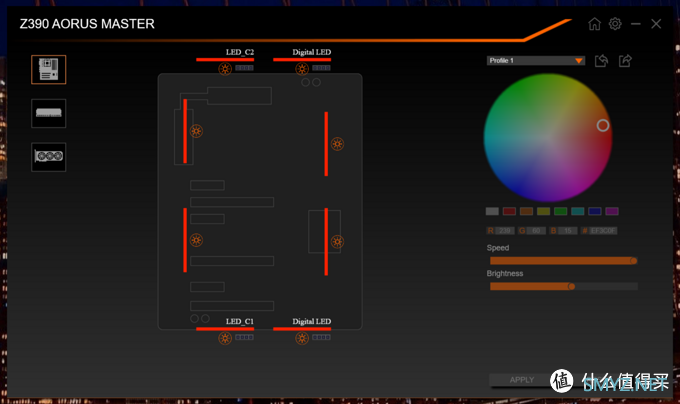Viewport: 680px width, 404px height.
Task: Click the import profile icon
Action: click(601, 61)
